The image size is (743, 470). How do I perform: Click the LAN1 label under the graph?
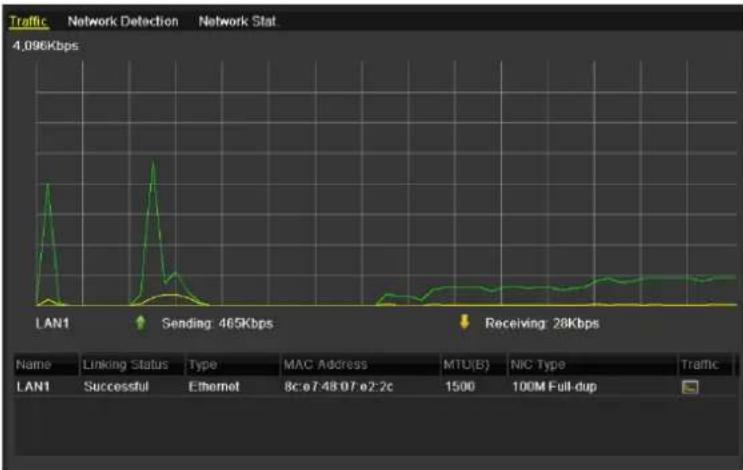pyautogui.click(x=52, y=324)
